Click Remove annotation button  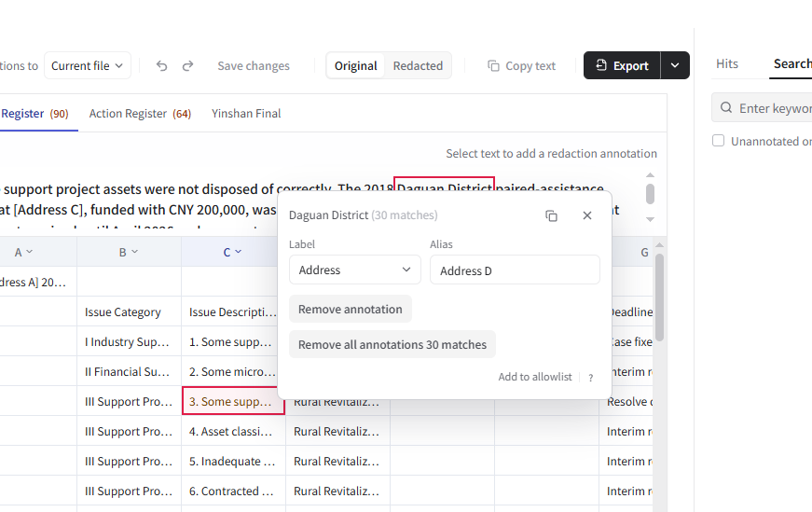(351, 309)
